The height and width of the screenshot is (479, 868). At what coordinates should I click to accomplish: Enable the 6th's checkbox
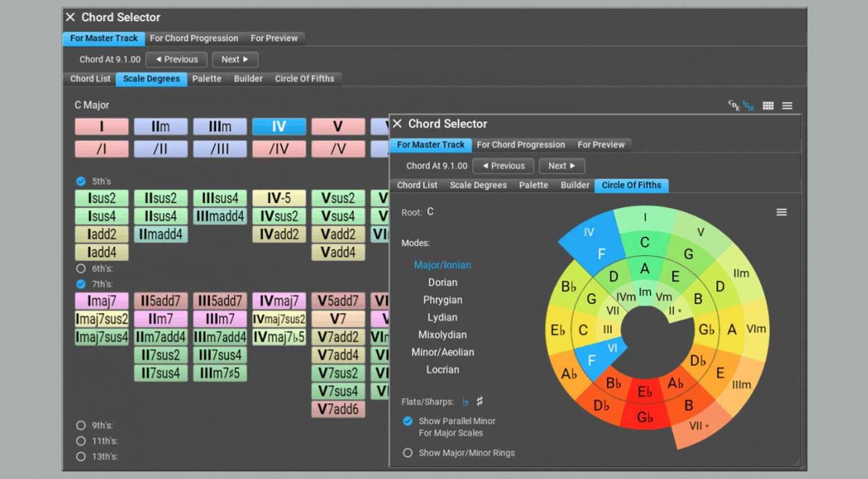tap(81, 268)
